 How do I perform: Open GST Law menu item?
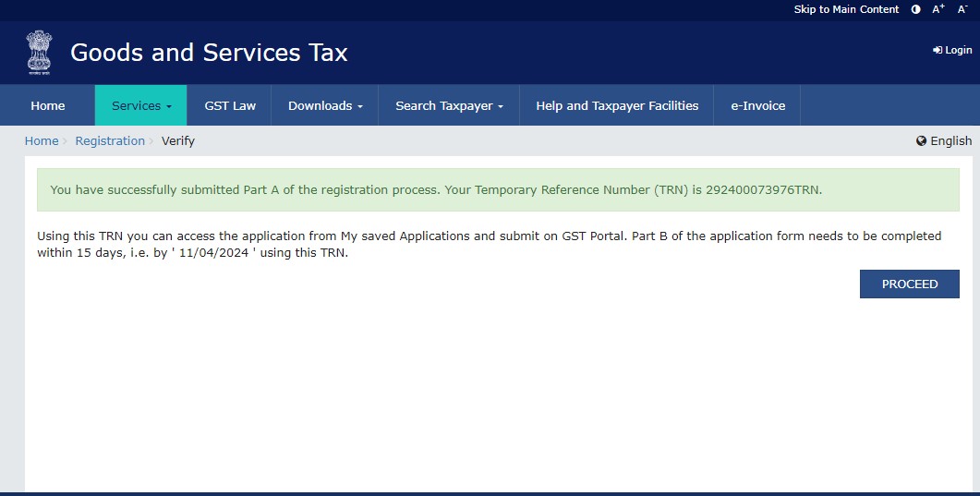230,105
